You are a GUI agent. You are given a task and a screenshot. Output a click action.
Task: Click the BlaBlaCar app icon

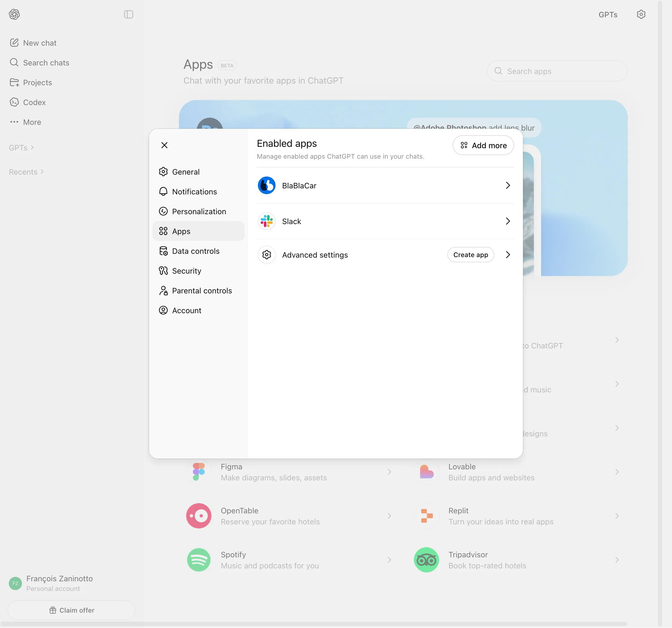tap(266, 185)
